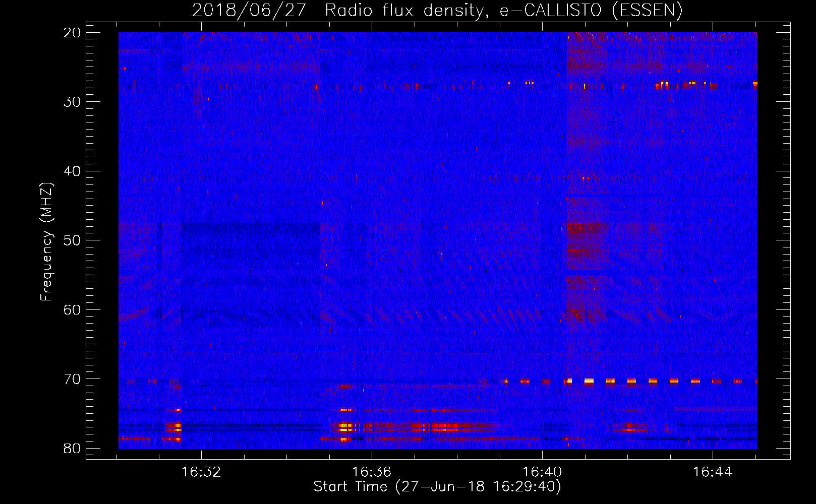The image size is (816, 504).
Task: Click the 'Frequency (MHZ)' y-axis label
Action: pyautogui.click(x=46, y=242)
